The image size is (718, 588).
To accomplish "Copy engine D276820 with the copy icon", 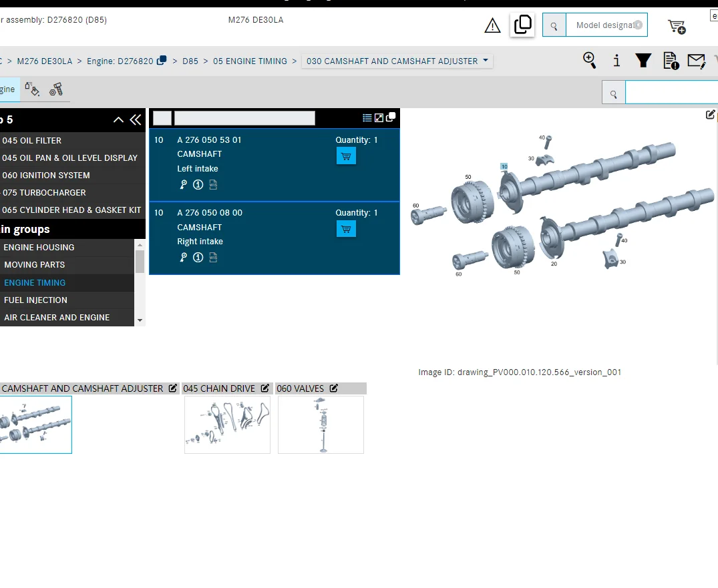I will [161, 60].
